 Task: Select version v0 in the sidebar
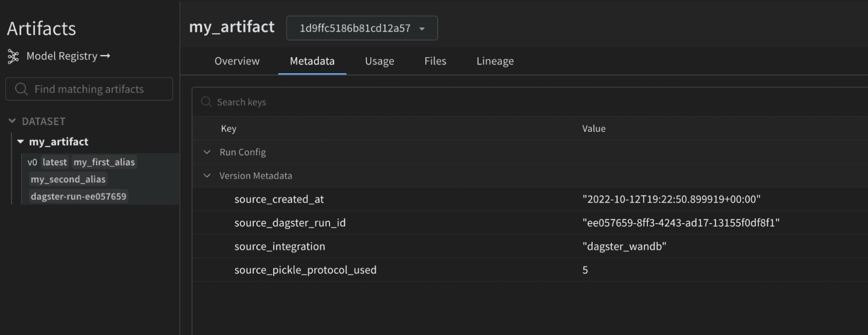pyautogui.click(x=32, y=162)
